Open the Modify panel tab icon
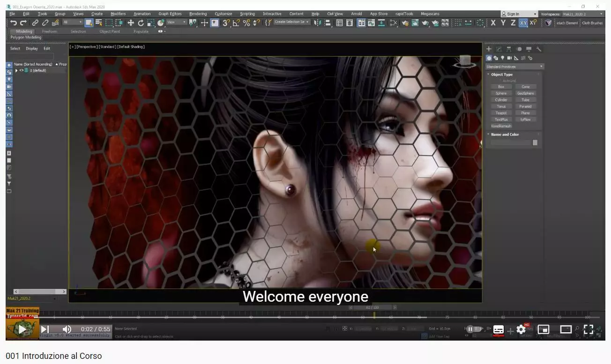This screenshot has height=364, width=611. [x=499, y=49]
